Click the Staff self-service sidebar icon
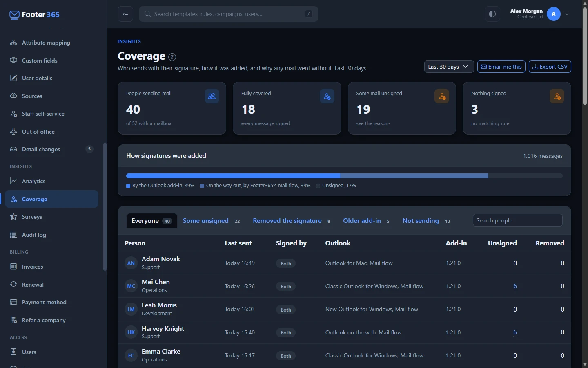 (13, 114)
